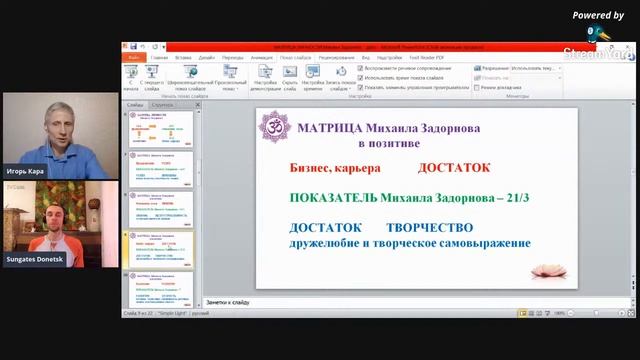This screenshot has height=360, width=640.
Task: Switch to Reading view icon in status bar
Action: (x=539, y=313)
